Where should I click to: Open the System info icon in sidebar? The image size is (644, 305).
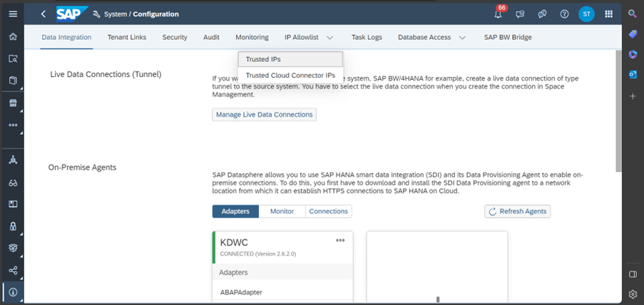click(x=13, y=292)
